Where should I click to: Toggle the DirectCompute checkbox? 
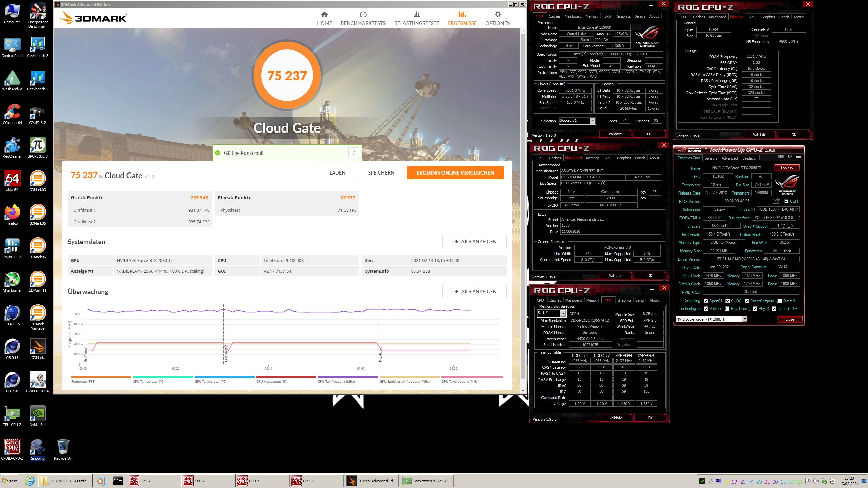point(747,301)
